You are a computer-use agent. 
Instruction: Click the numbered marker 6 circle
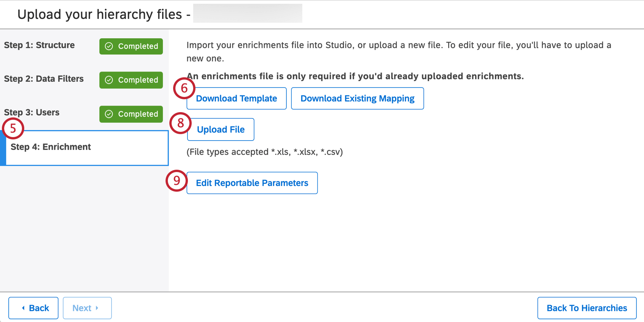point(184,88)
